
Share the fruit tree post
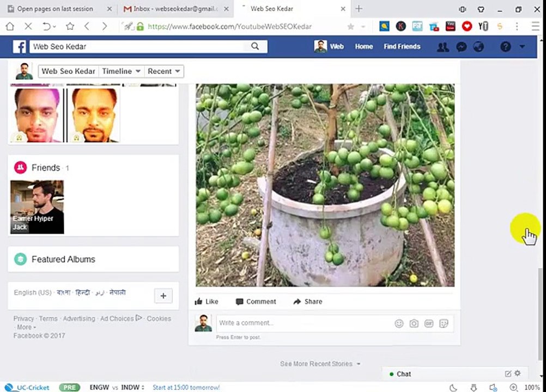pyautogui.click(x=308, y=302)
